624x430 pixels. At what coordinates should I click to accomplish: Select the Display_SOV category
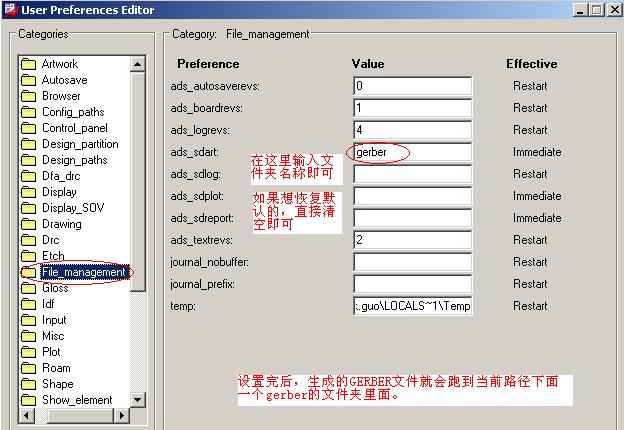pos(73,208)
